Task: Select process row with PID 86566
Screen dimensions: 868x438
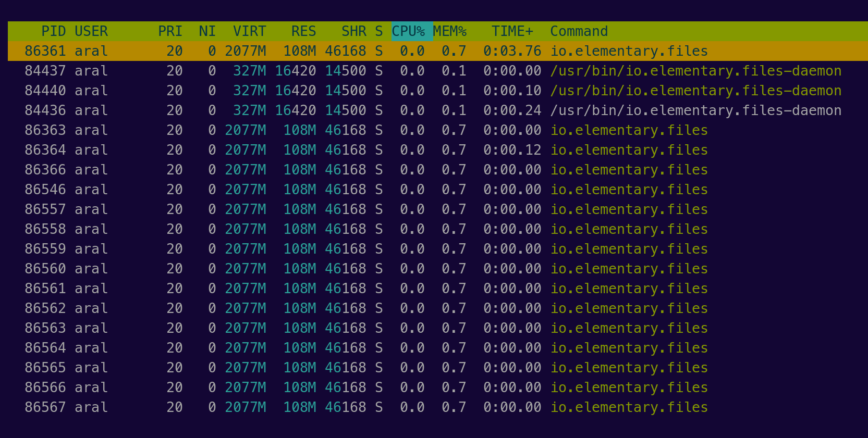Action: click(438, 387)
